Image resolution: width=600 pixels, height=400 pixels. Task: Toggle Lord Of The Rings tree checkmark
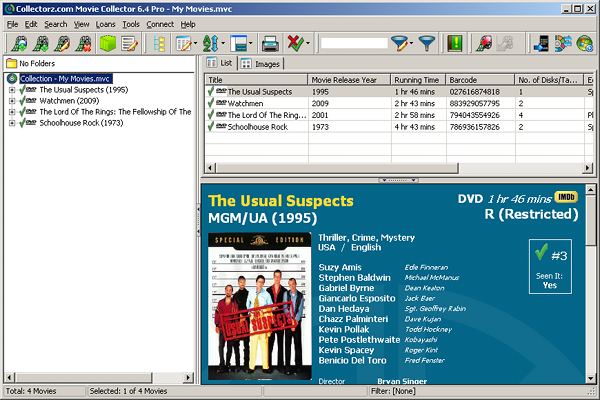tap(22, 112)
